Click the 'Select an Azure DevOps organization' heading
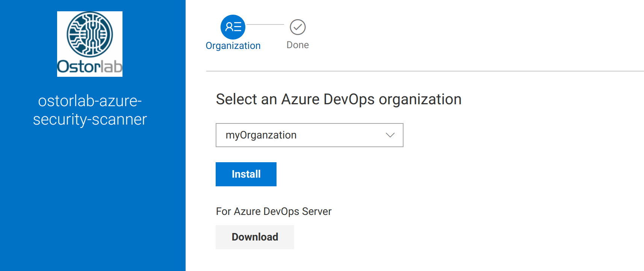 click(x=338, y=99)
